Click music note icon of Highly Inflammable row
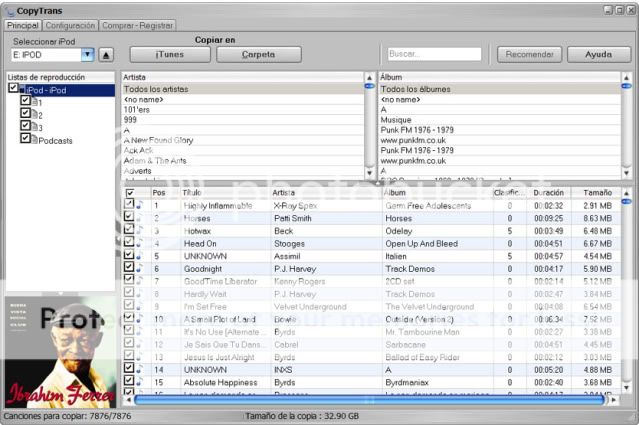Screen dimensions: 639x425 pos(139,205)
